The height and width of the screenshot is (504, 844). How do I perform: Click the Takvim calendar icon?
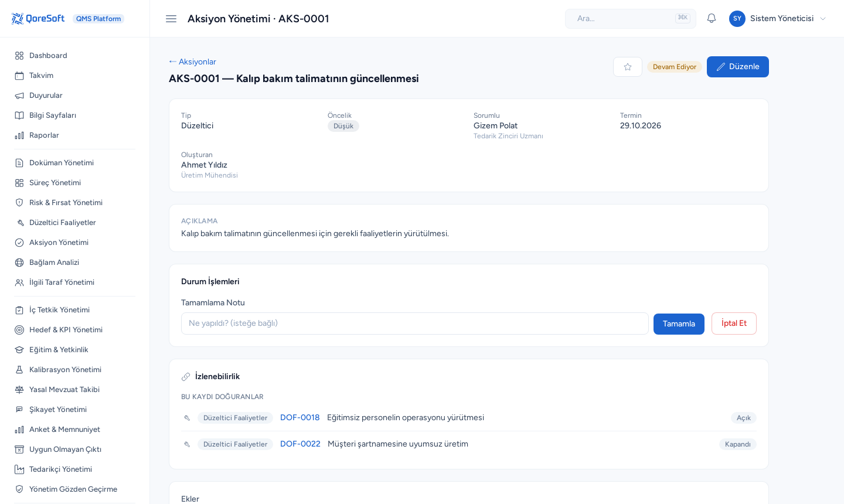pos(19,76)
